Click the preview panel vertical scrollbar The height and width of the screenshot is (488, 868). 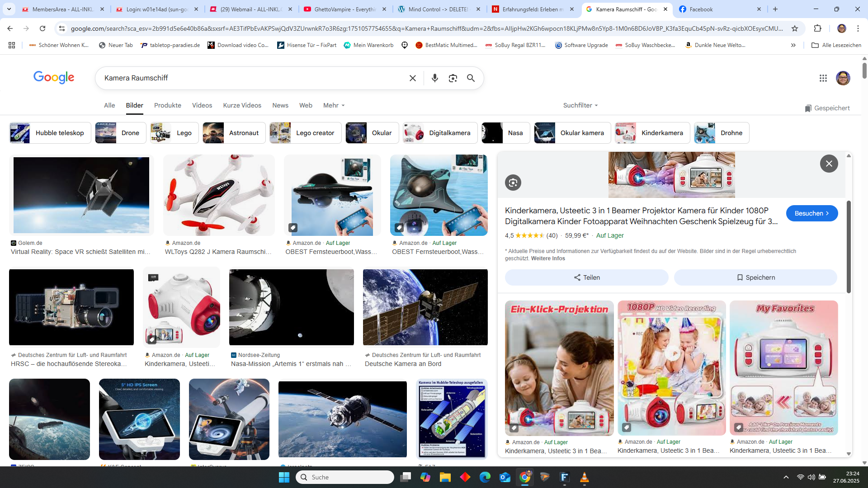849,247
